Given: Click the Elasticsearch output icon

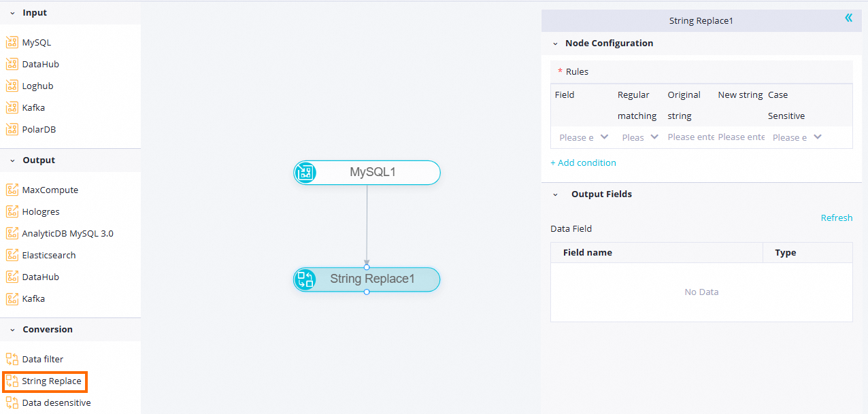Looking at the screenshot, I should 12,255.
